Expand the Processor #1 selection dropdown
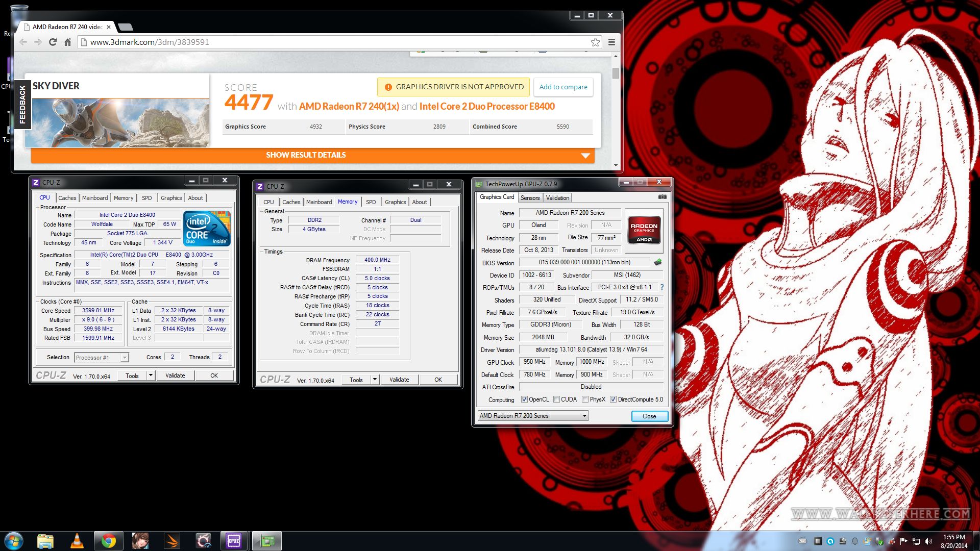This screenshot has height=551, width=980. [124, 358]
